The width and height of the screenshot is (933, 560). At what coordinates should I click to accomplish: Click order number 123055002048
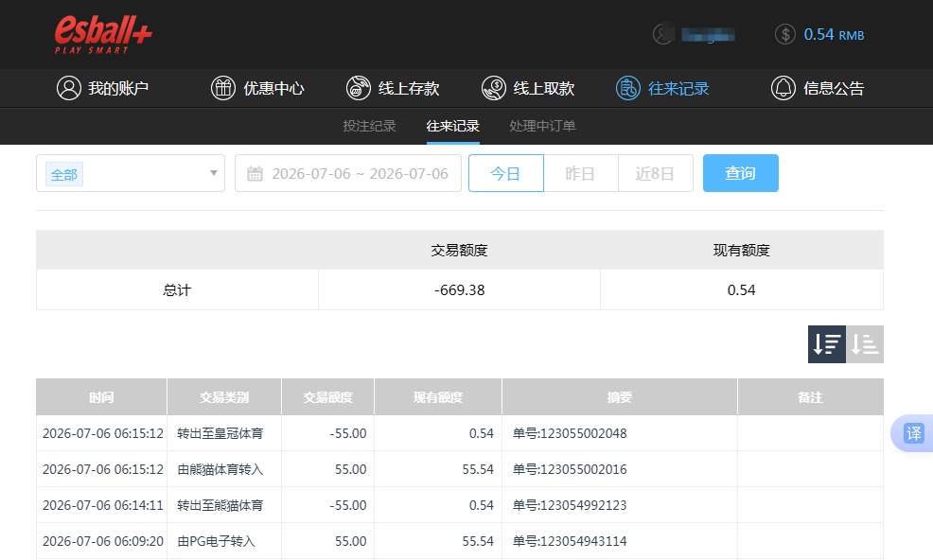pos(570,434)
